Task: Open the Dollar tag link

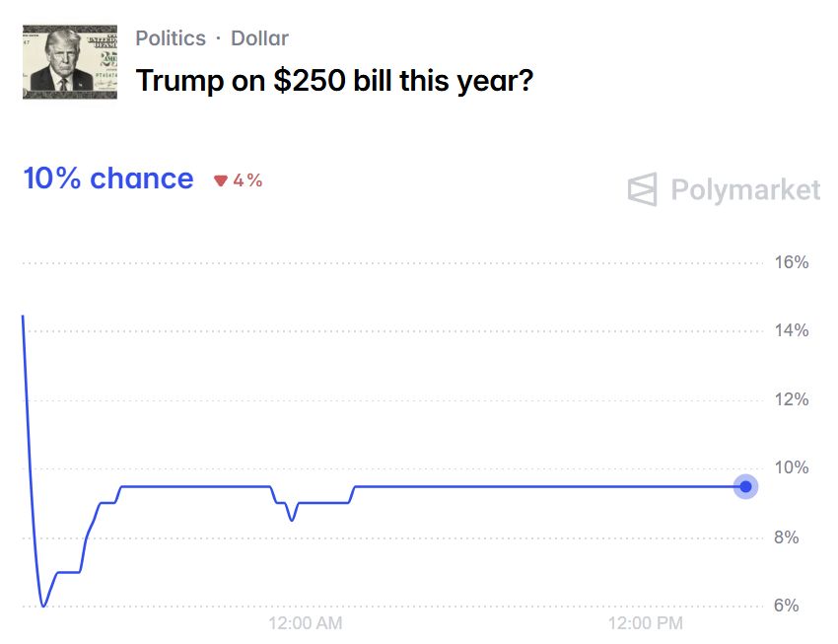Action: [259, 38]
